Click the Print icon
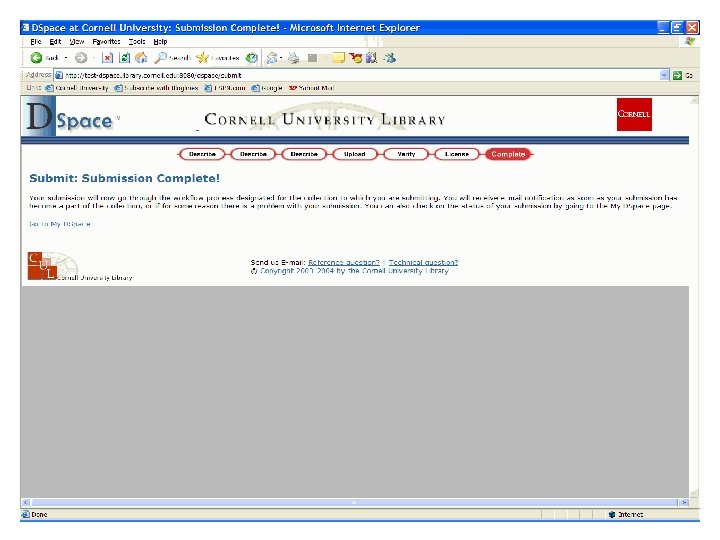 pyautogui.click(x=293, y=58)
